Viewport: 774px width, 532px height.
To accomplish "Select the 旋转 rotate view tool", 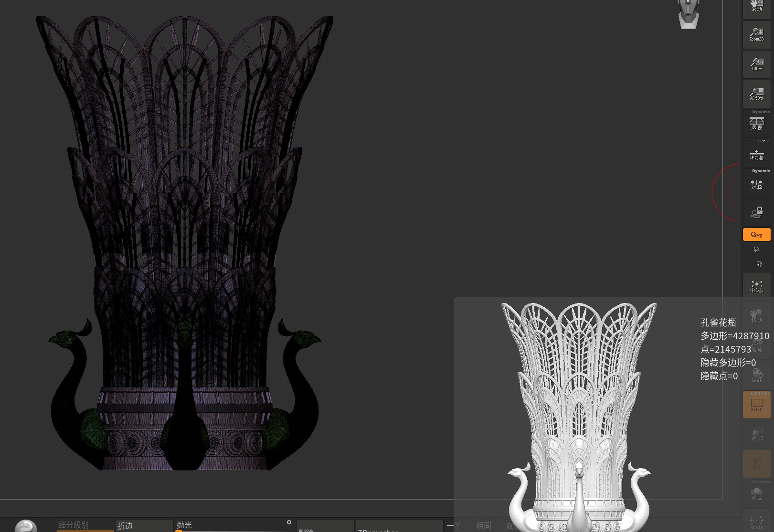I will 757,375.
